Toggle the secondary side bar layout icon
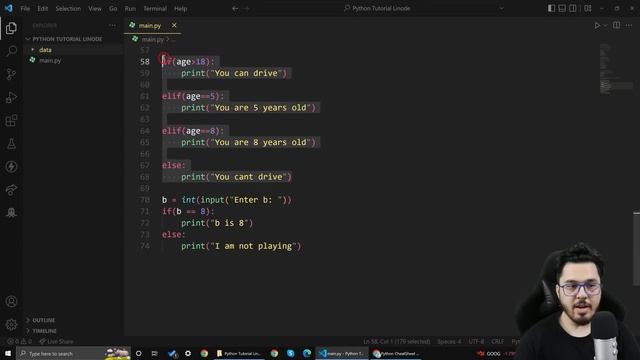 [573, 8]
